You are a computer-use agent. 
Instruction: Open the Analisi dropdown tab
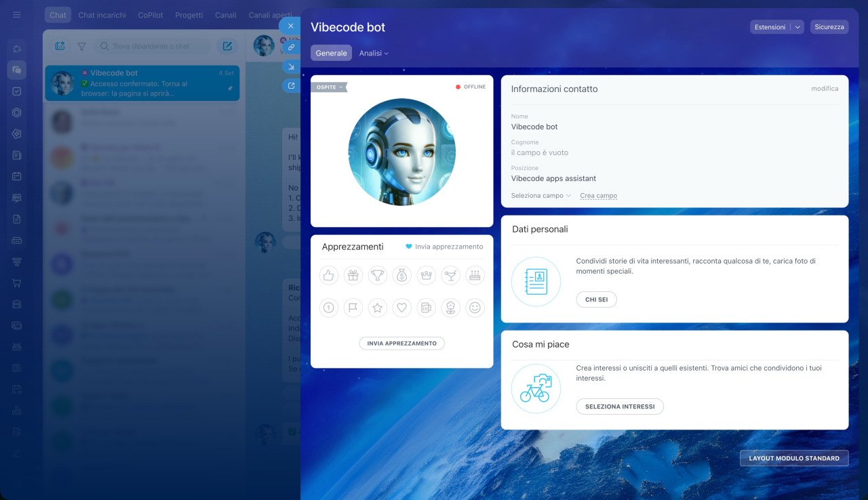tap(374, 53)
